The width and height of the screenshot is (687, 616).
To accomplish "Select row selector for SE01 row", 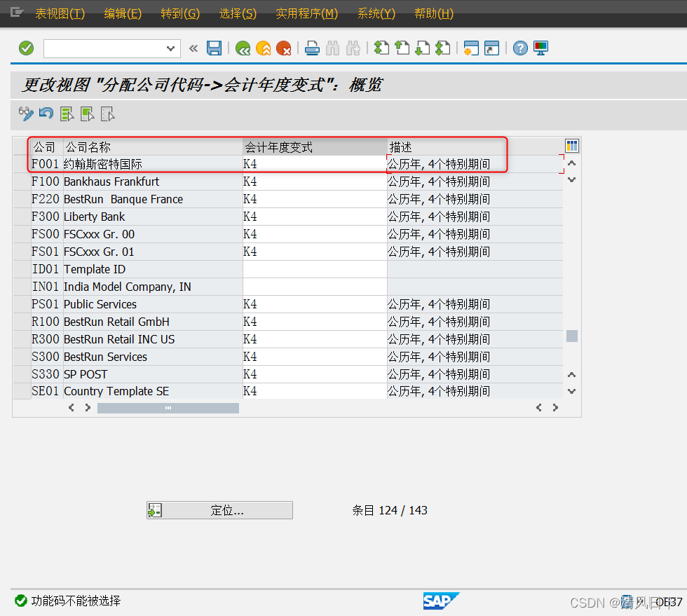I will [22, 391].
